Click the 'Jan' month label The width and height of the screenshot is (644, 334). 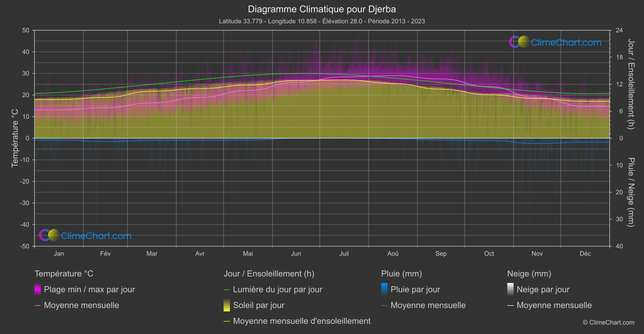point(59,253)
